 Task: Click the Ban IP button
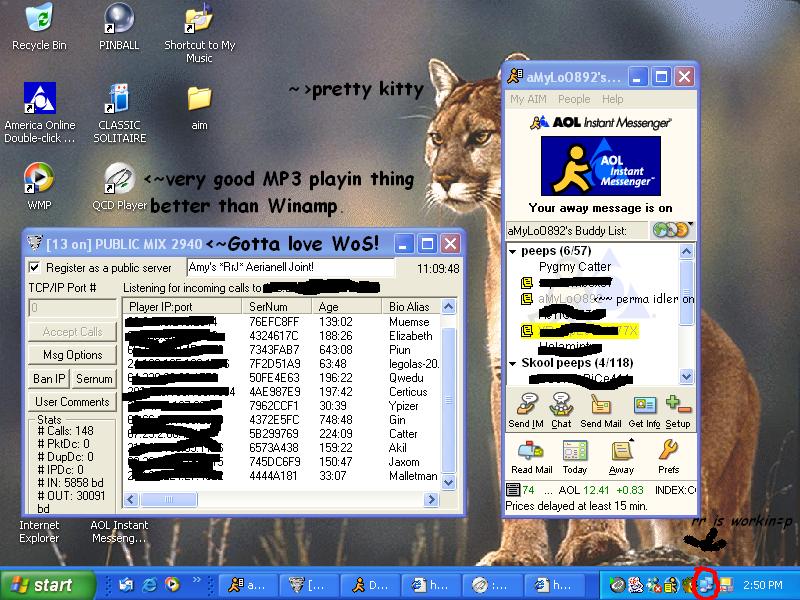click(49, 379)
